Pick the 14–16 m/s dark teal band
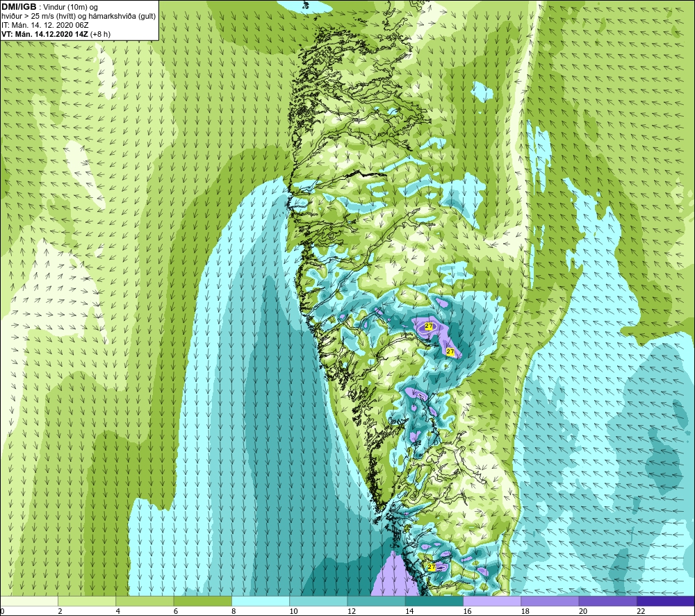 pos(434,601)
